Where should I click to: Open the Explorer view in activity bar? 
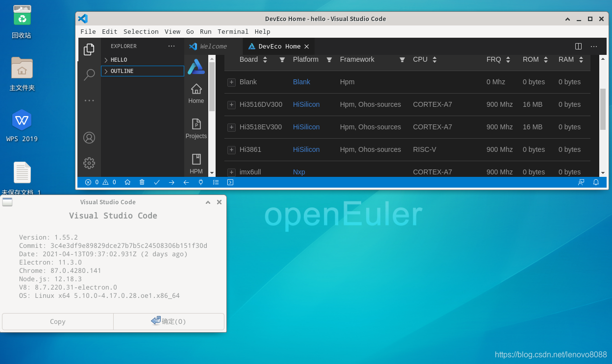89,49
